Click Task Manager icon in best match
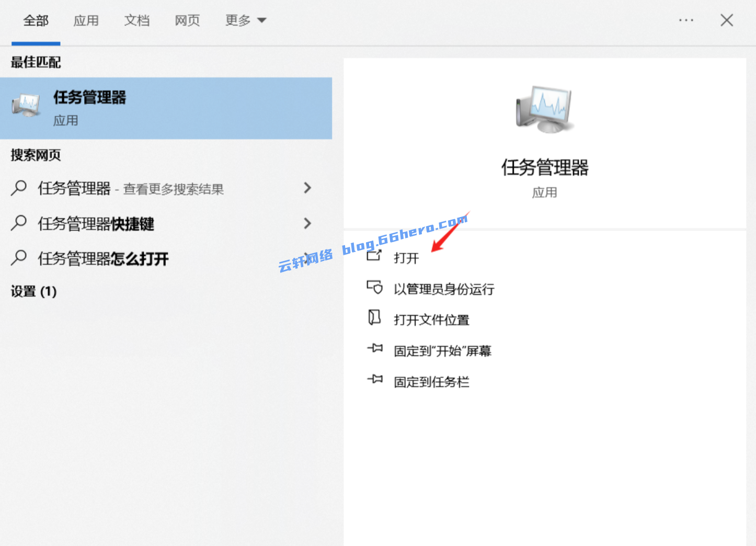 tap(26, 106)
